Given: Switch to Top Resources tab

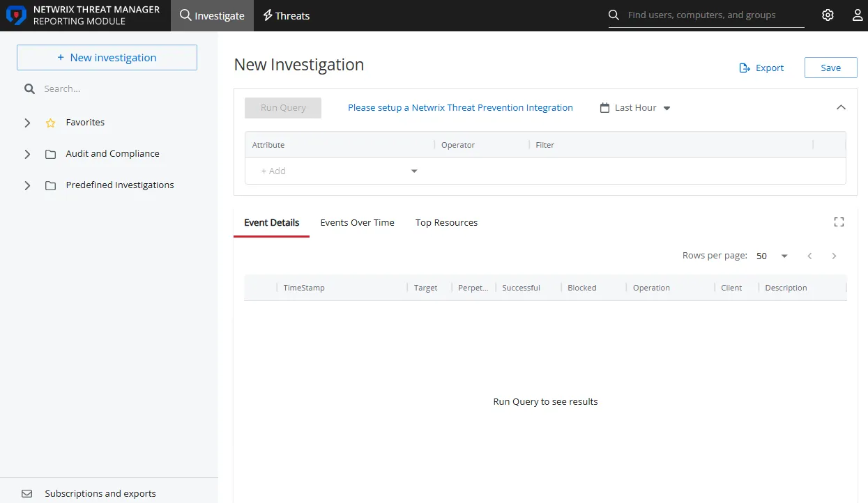Looking at the screenshot, I should (x=447, y=223).
